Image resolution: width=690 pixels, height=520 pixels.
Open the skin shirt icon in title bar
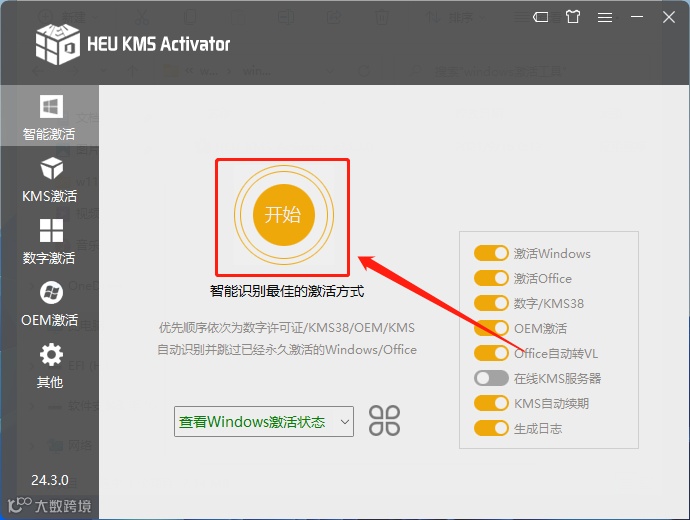pyautogui.click(x=573, y=17)
